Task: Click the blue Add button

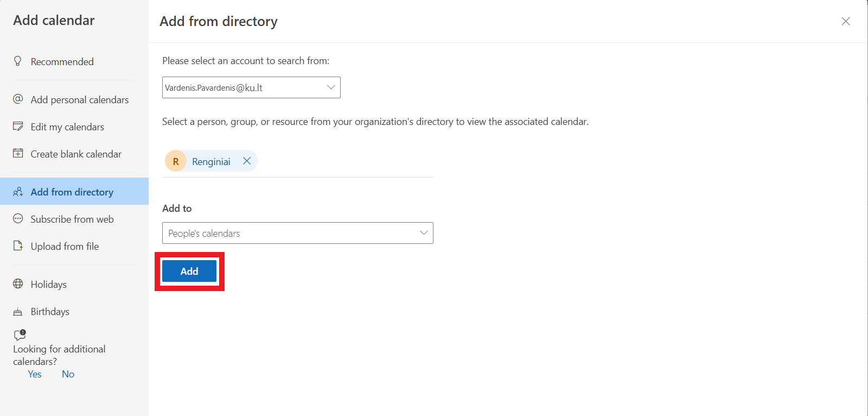Action: 189,271
